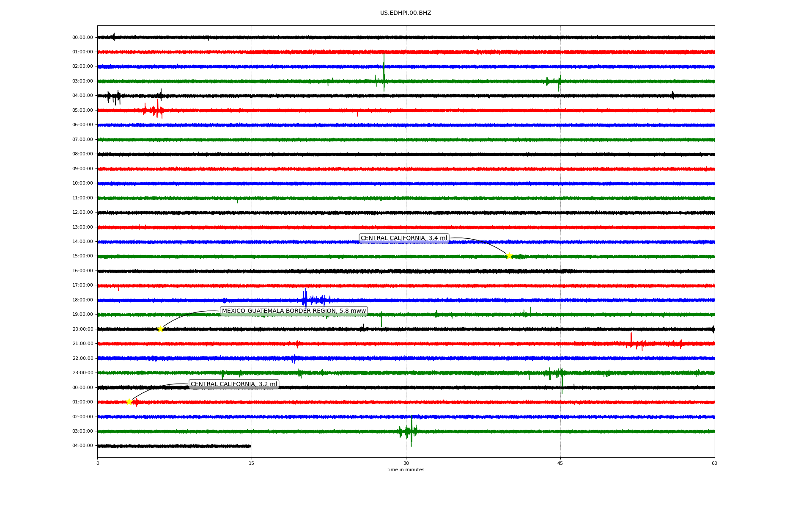Click the 03:00:00 label near the top

pos(82,81)
